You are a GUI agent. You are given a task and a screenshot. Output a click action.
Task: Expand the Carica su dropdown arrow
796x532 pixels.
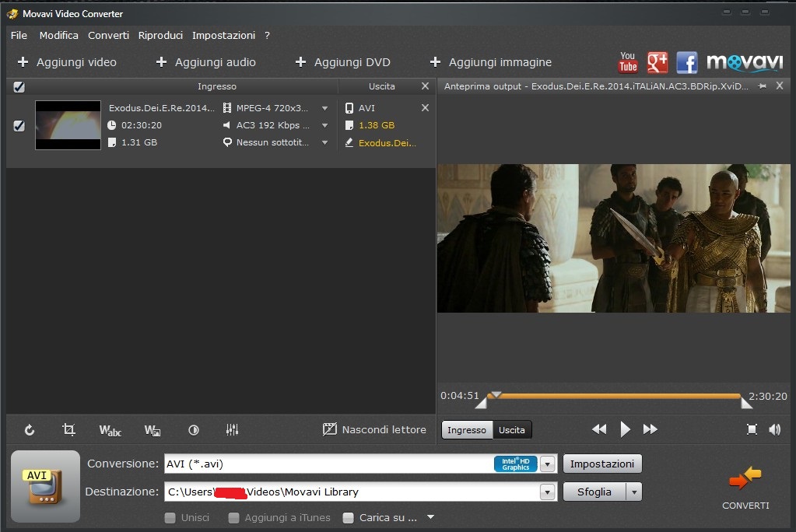click(x=430, y=517)
